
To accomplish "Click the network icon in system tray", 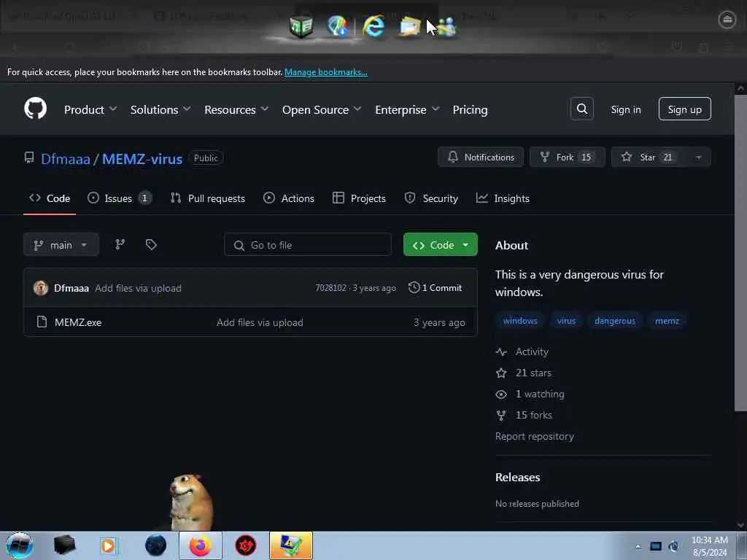I will pyautogui.click(x=673, y=546).
